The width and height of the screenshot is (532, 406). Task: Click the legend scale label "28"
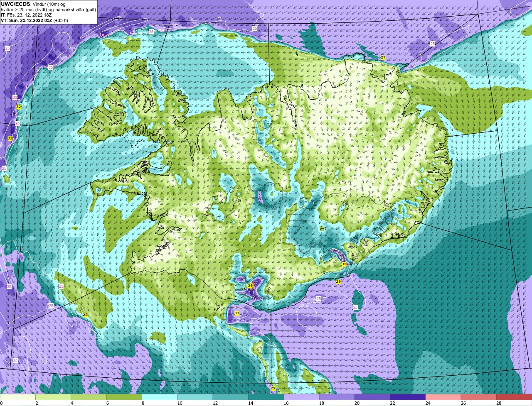499,403
